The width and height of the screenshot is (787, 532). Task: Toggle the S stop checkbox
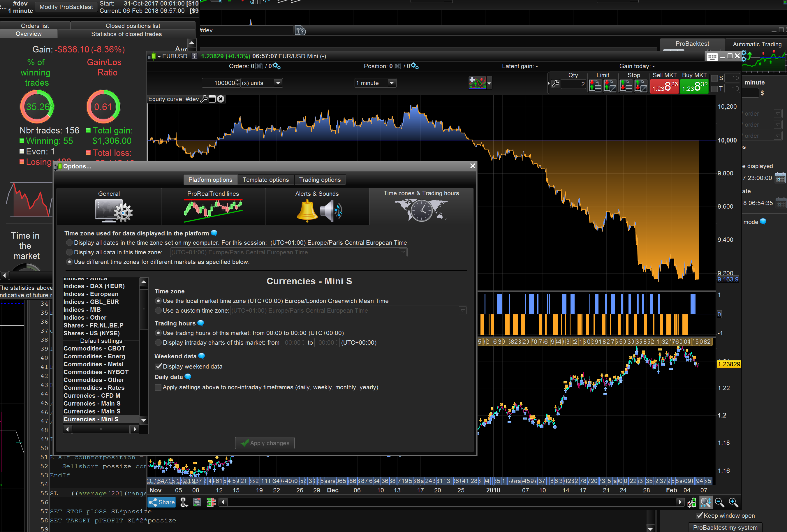pos(714,78)
